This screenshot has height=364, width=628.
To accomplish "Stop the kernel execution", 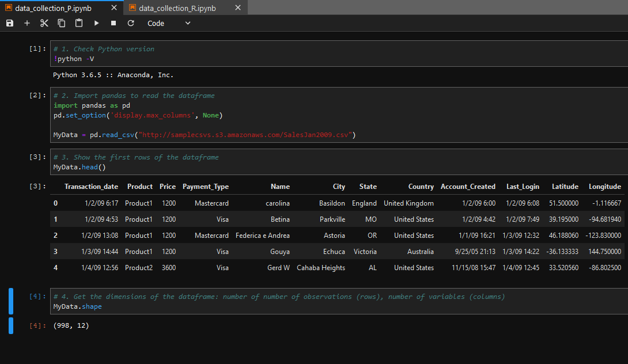I will [x=114, y=23].
